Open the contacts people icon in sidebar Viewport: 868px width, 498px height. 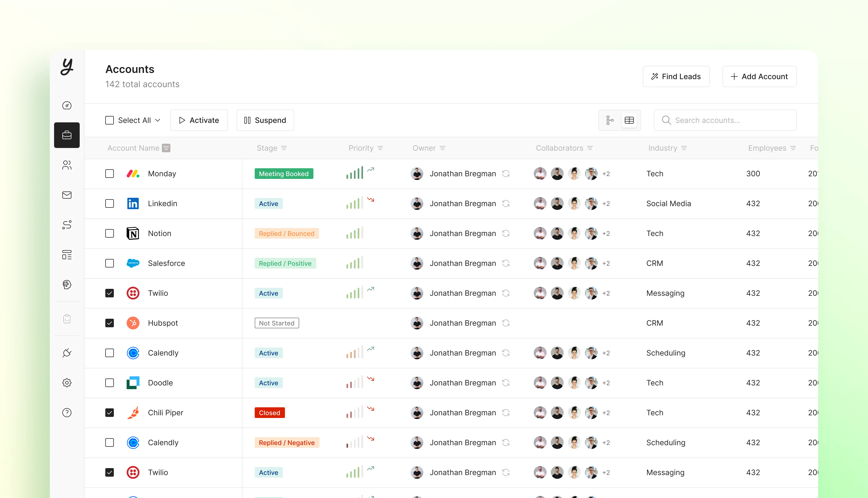[x=67, y=165]
